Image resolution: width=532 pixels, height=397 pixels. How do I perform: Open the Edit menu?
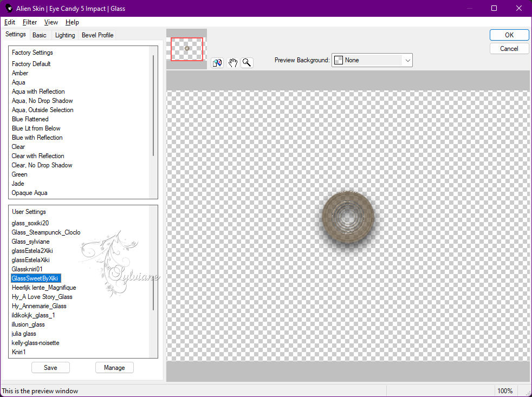tap(10, 22)
